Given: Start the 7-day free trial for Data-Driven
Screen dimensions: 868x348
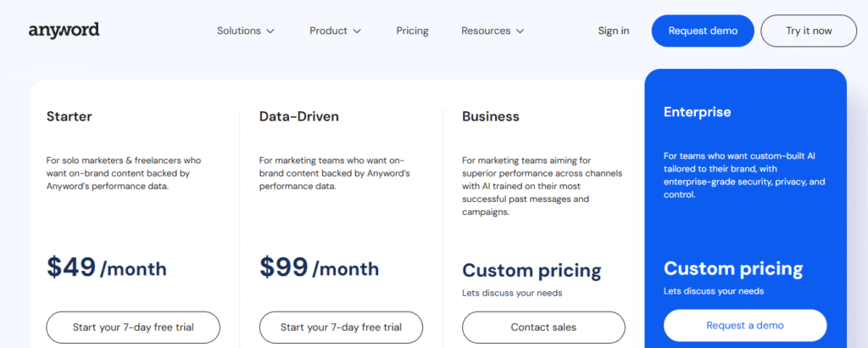Looking at the screenshot, I should (x=340, y=327).
